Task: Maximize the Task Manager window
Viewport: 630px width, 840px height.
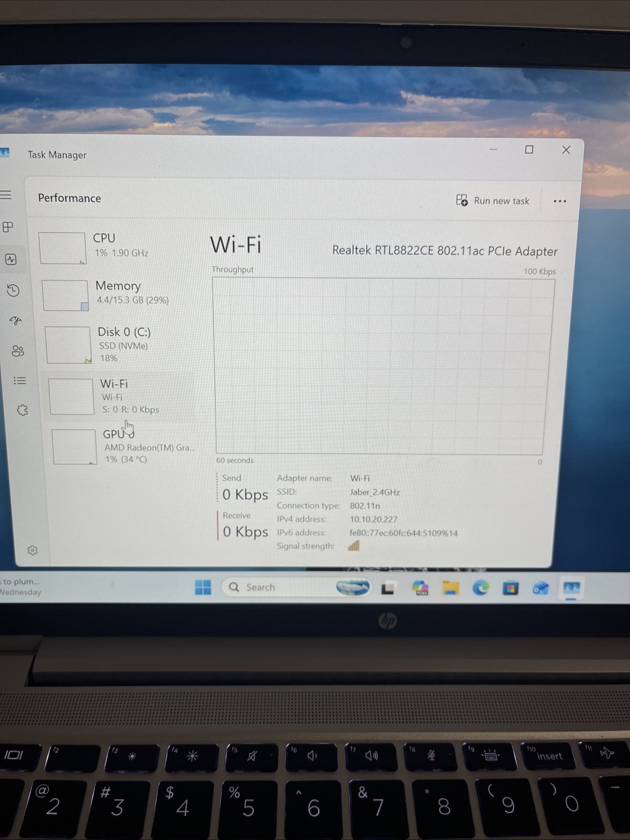Action: [x=529, y=150]
